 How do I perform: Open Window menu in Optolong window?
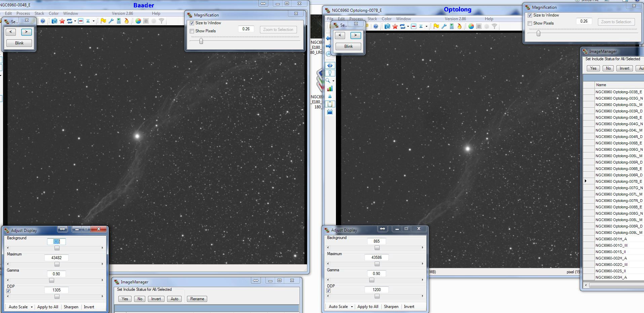tap(403, 19)
